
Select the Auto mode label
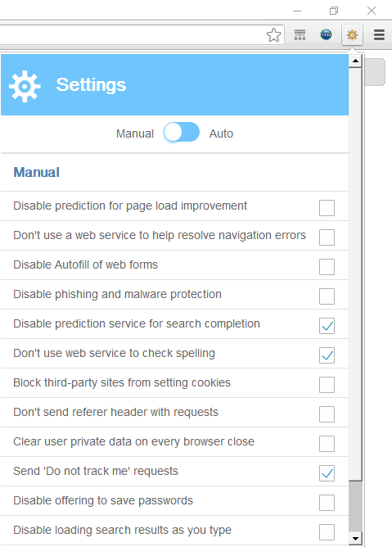tap(221, 133)
